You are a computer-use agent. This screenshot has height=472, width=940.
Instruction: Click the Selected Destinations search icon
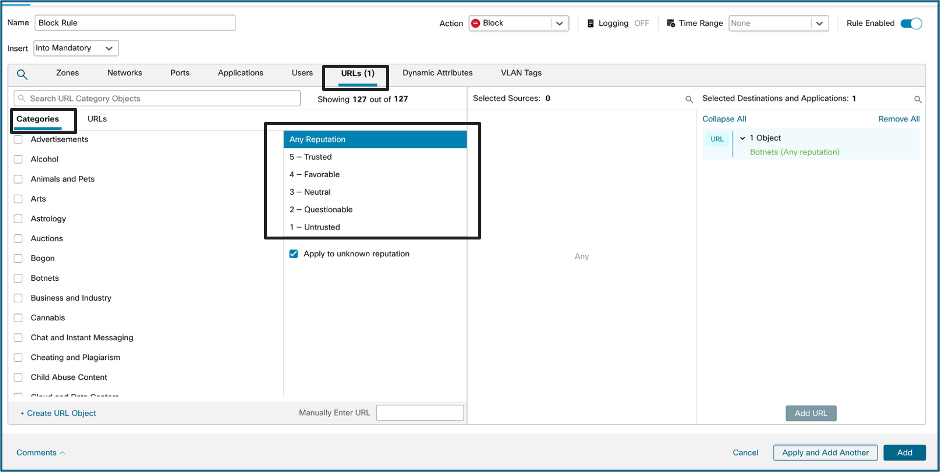[x=917, y=100]
